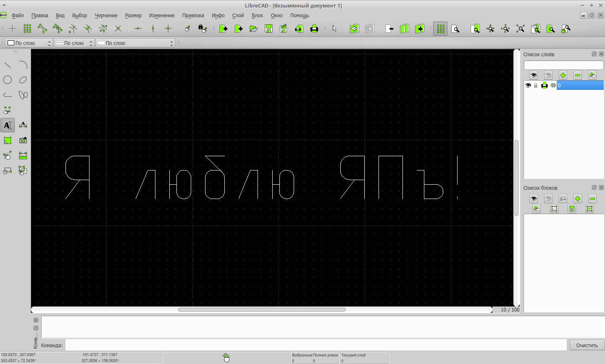The height and width of the screenshot is (364, 605).
Task: Open the color 'По слою' dropdown
Action: 29,43
